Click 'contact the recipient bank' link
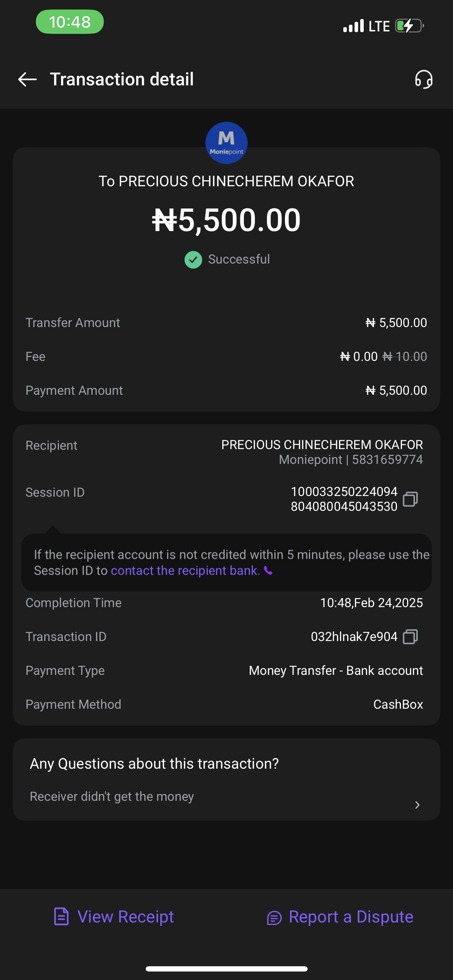The width and height of the screenshot is (453, 980). pyautogui.click(x=185, y=571)
